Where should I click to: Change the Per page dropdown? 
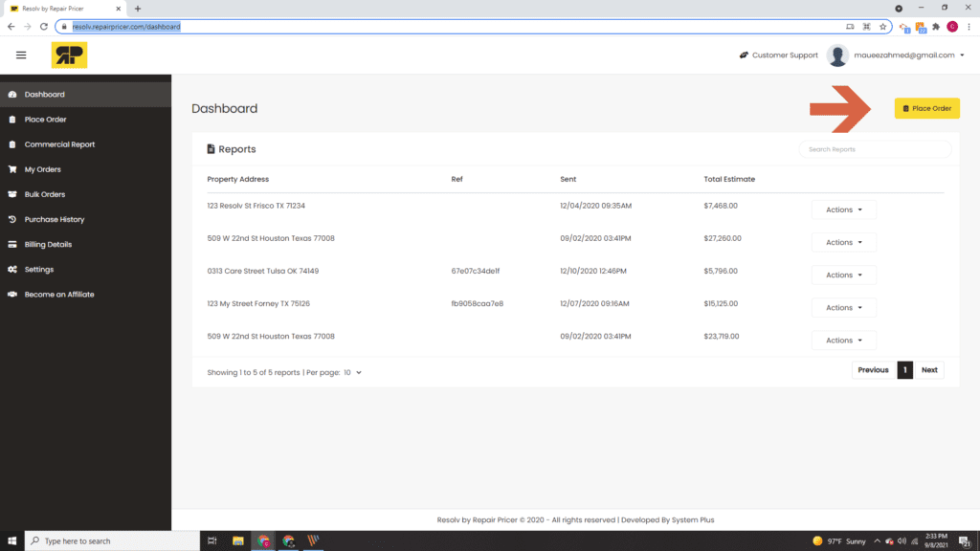[351, 372]
